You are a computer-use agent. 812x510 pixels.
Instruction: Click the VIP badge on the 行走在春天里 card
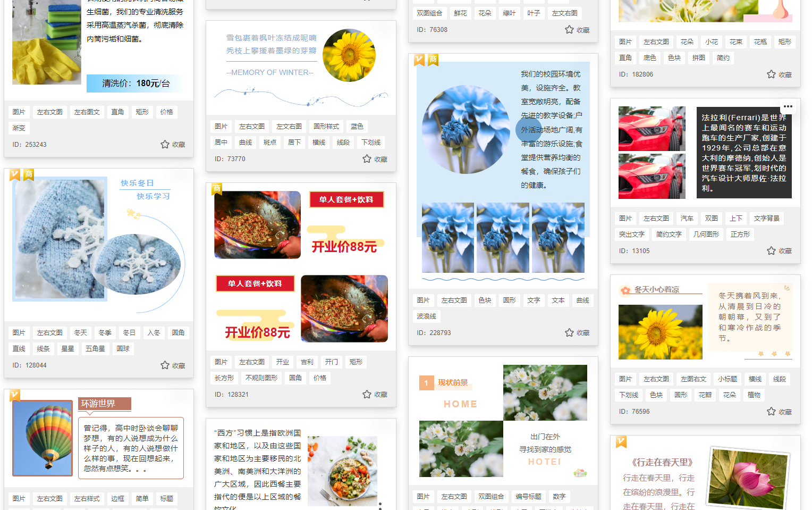click(x=621, y=441)
